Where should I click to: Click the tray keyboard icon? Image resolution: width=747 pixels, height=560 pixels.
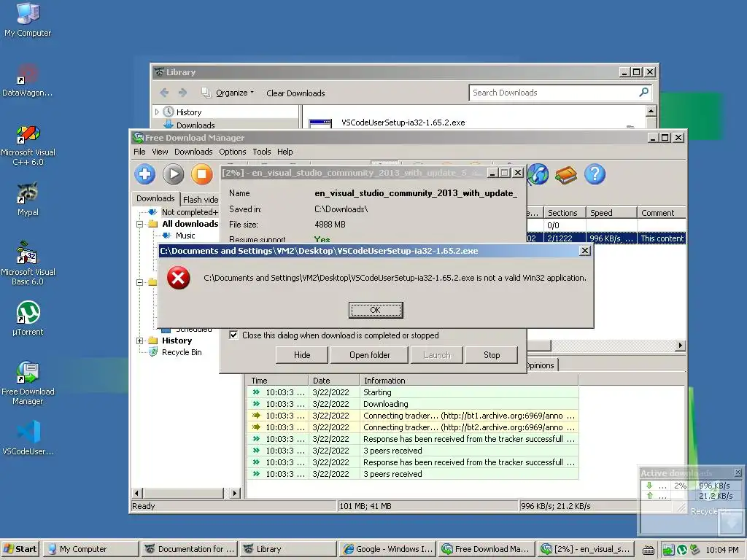(x=648, y=550)
